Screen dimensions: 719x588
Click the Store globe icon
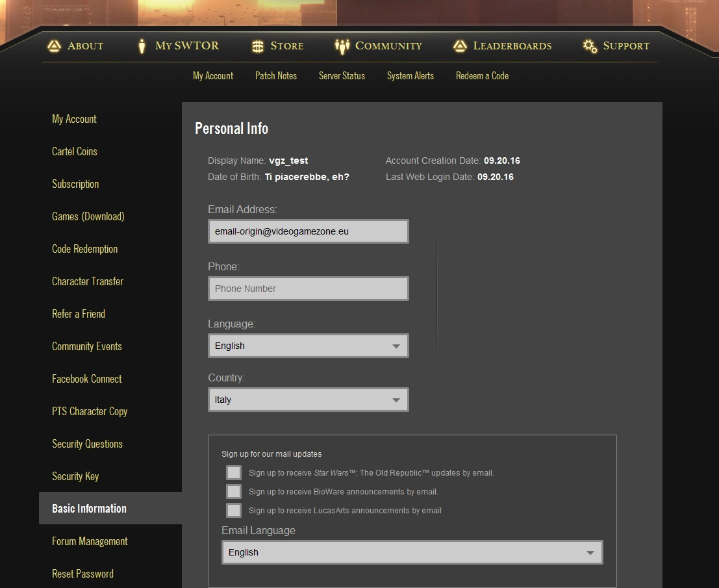(258, 46)
